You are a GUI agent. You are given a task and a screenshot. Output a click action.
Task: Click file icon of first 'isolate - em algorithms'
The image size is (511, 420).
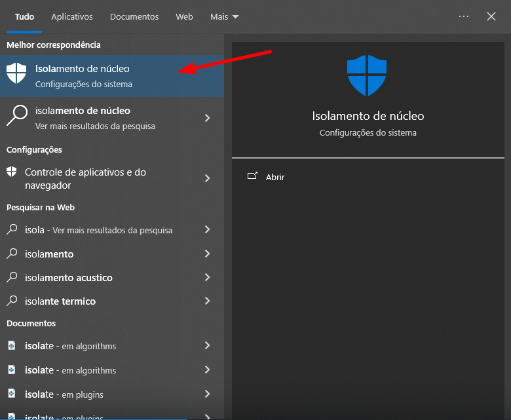coord(12,345)
